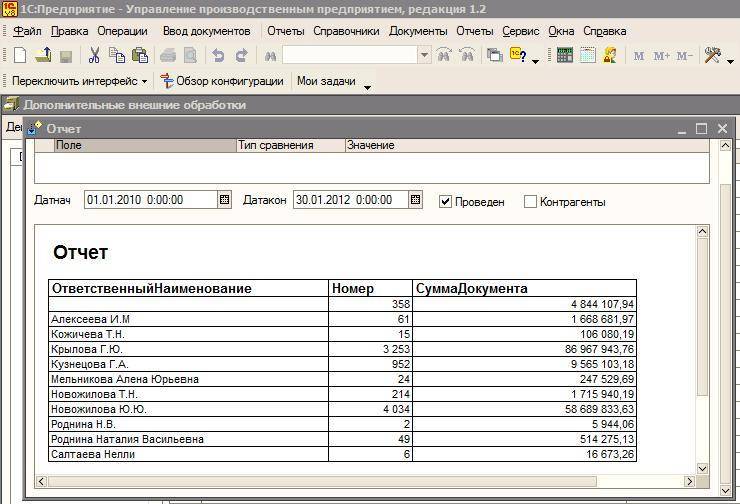The width and height of the screenshot is (740, 504).
Task: Expand the Мои задачи toolbar options arrow
Action: 367,87
